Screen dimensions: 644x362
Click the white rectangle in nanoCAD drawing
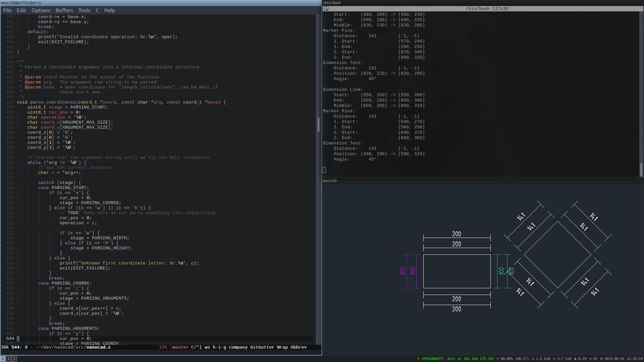[457, 271]
